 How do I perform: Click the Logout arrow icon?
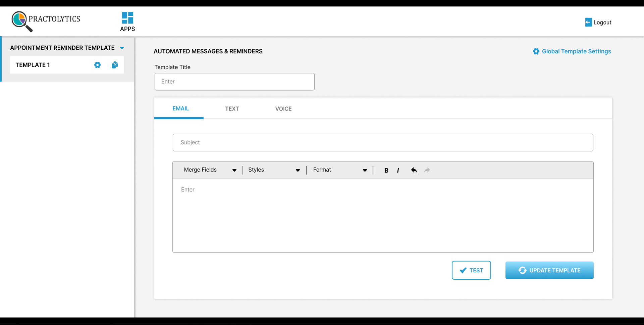[x=588, y=22]
